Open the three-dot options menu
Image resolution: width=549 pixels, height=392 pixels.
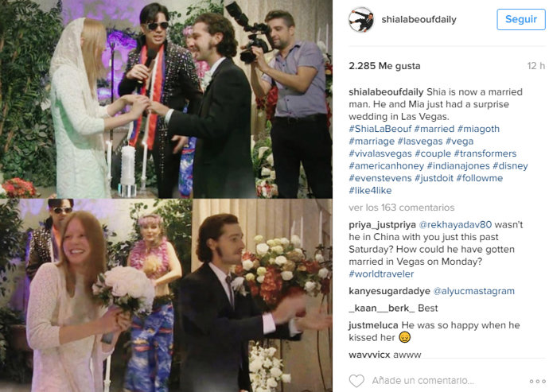(537, 381)
